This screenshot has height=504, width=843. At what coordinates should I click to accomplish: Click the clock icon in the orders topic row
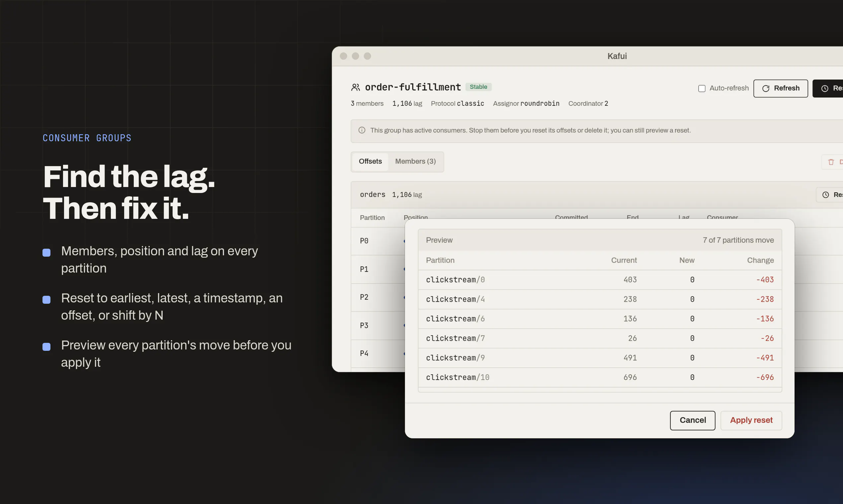[825, 195]
